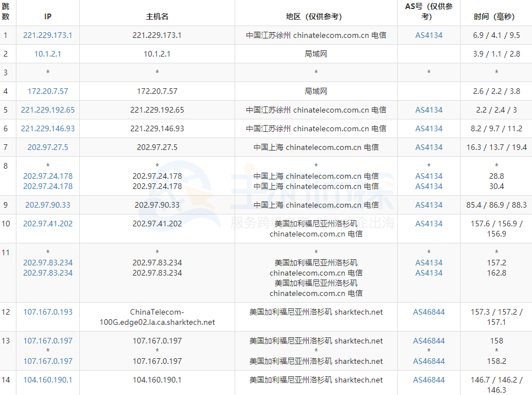Select hostname ChinaTelecom-100G.edge02.la.ca.sharktech.net
The height and width of the screenshot is (395, 532).
pyautogui.click(x=157, y=317)
